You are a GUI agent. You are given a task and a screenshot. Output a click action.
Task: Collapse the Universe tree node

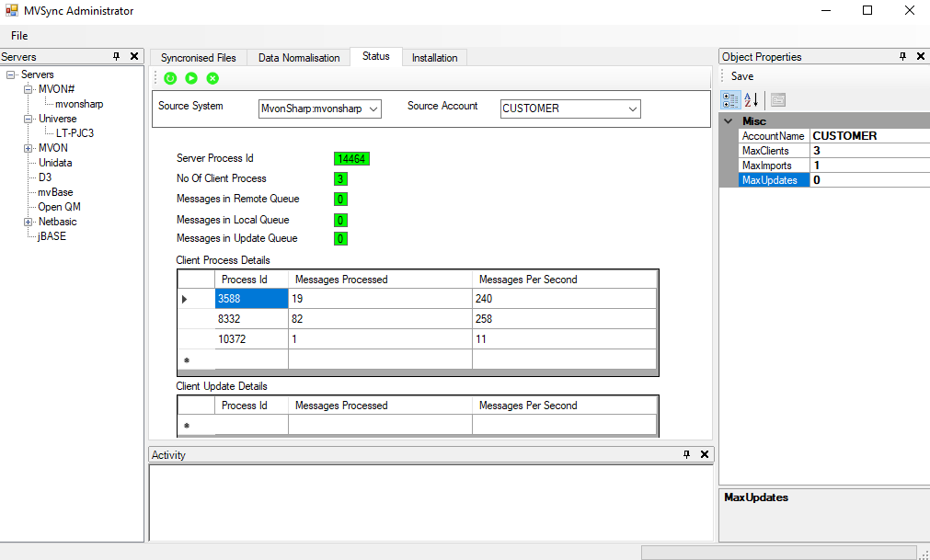click(28, 119)
